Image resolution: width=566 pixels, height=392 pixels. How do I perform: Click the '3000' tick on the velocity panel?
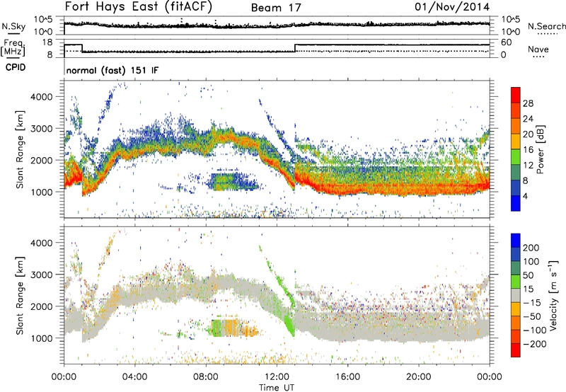(41, 275)
